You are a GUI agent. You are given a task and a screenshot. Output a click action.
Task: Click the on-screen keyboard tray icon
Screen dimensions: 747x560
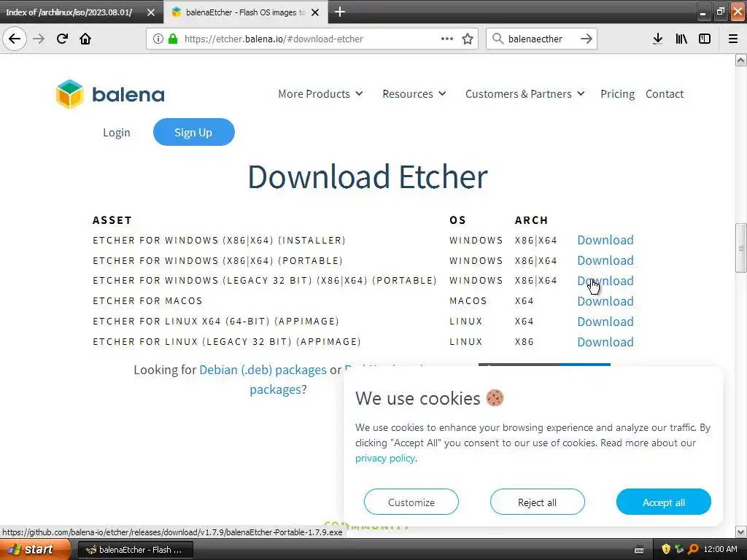click(639, 550)
